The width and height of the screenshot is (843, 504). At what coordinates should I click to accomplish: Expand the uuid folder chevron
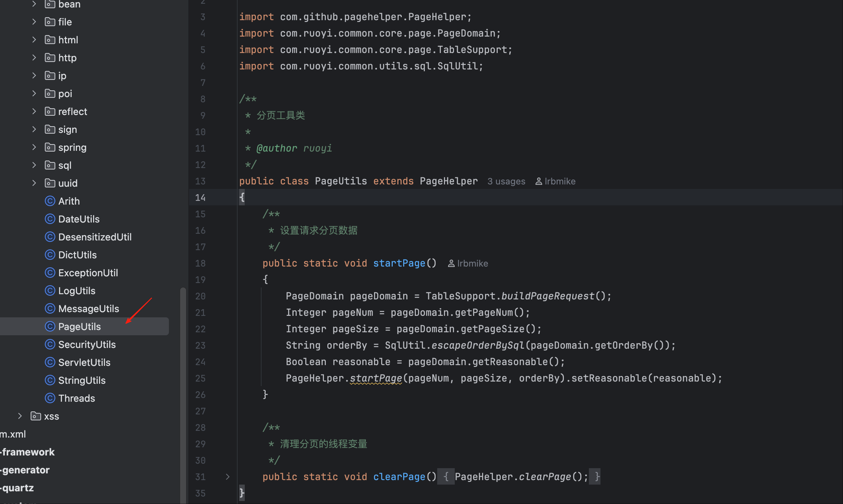tap(34, 183)
